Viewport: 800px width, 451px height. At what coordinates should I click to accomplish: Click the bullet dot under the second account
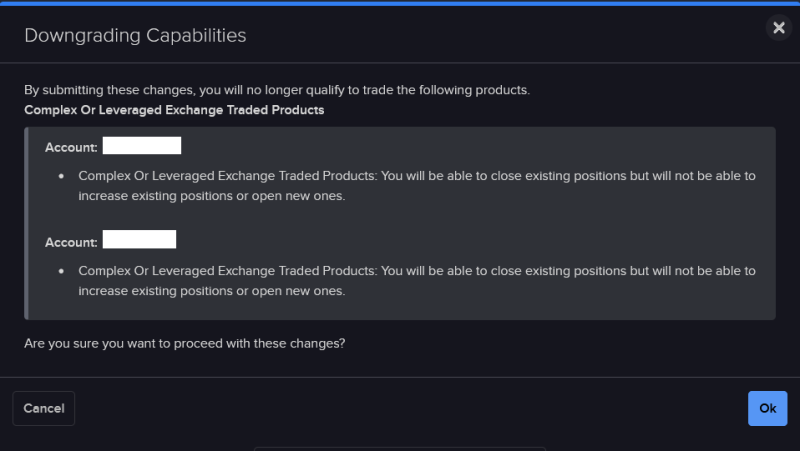click(x=61, y=271)
